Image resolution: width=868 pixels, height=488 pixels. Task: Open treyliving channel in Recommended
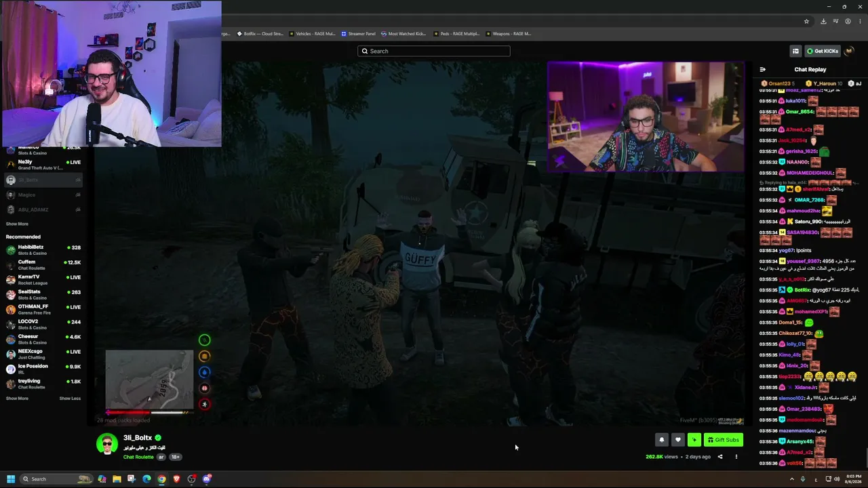pyautogui.click(x=43, y=384)
